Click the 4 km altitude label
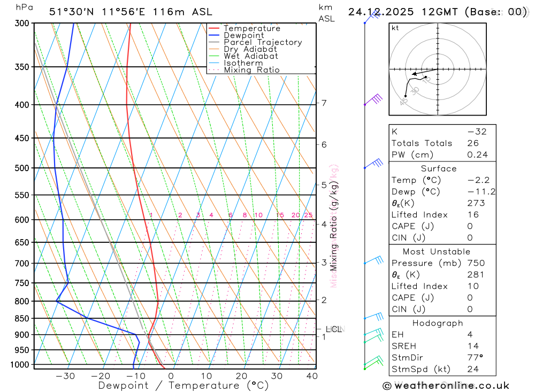This screenshot has height=392, width=535. (x=324, y=224)
